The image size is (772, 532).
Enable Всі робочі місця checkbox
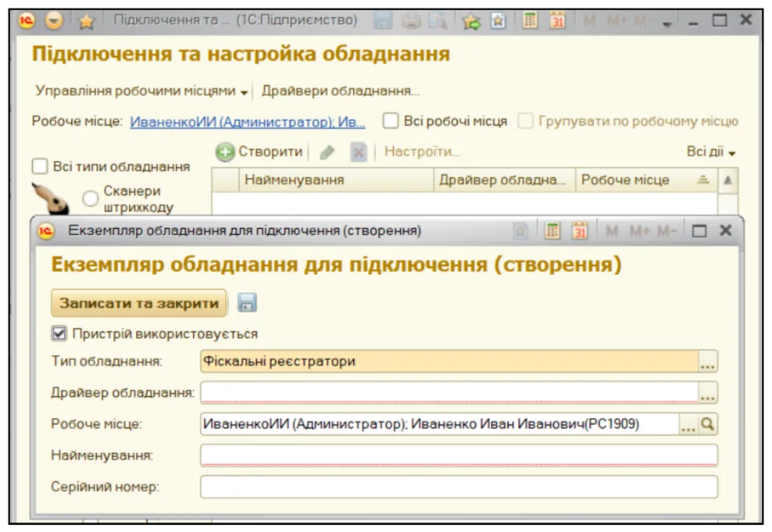[x=391, y=121]
